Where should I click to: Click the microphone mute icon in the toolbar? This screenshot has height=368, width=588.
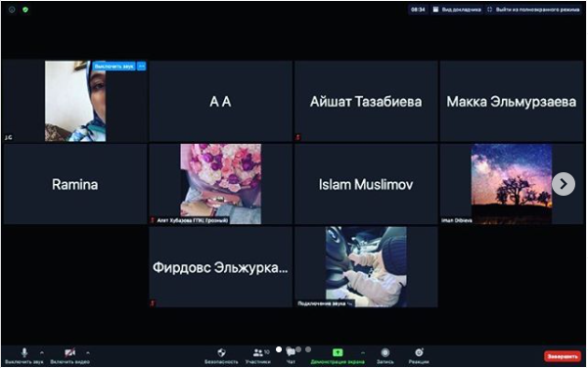[x=24, y=352]
